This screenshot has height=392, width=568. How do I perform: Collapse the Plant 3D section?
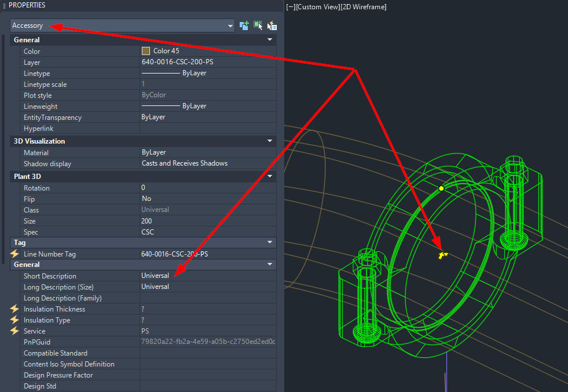(269, 176)
